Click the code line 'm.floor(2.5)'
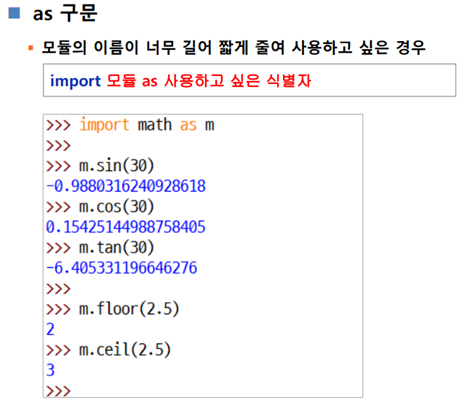 coord(129,309)
